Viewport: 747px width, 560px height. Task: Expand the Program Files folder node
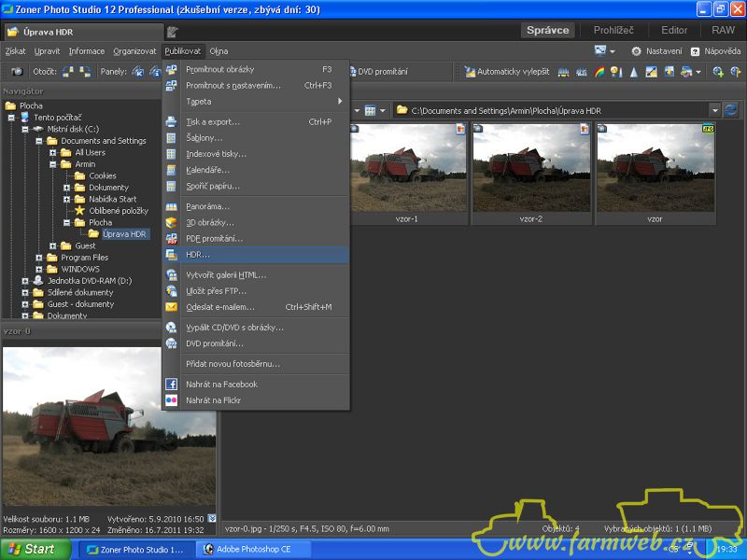pyautogui.click(x=39, y=258)
